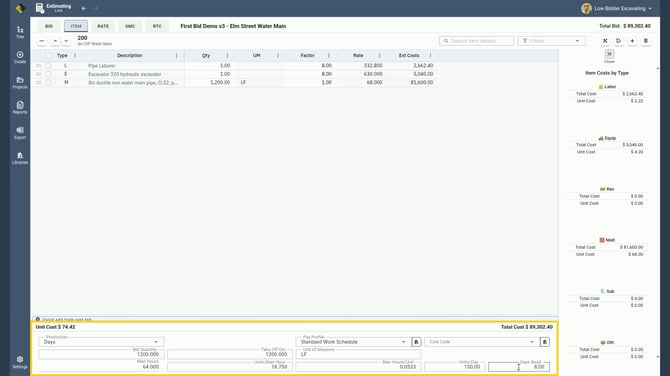Click the Take Off Qty field
This screenshot has width=670, height=376.
(x=230, y=354)
